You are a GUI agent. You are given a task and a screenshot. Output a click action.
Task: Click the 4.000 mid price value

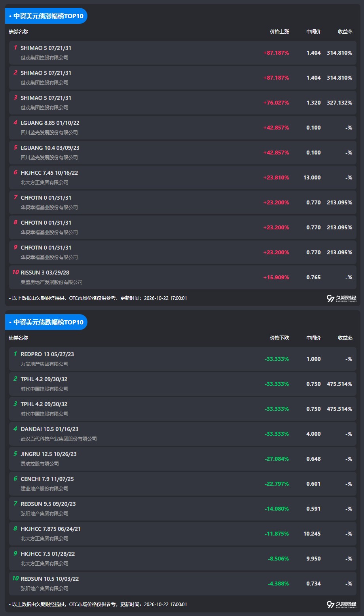314,434
